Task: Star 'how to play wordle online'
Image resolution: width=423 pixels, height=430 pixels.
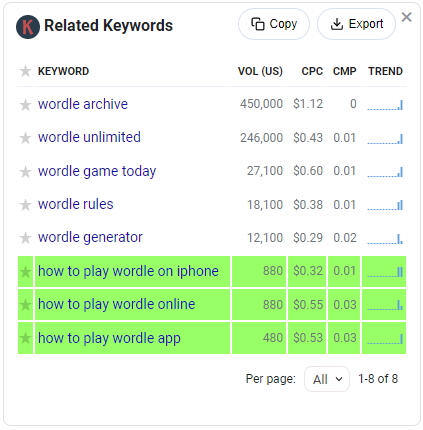Action: (25, 305)
